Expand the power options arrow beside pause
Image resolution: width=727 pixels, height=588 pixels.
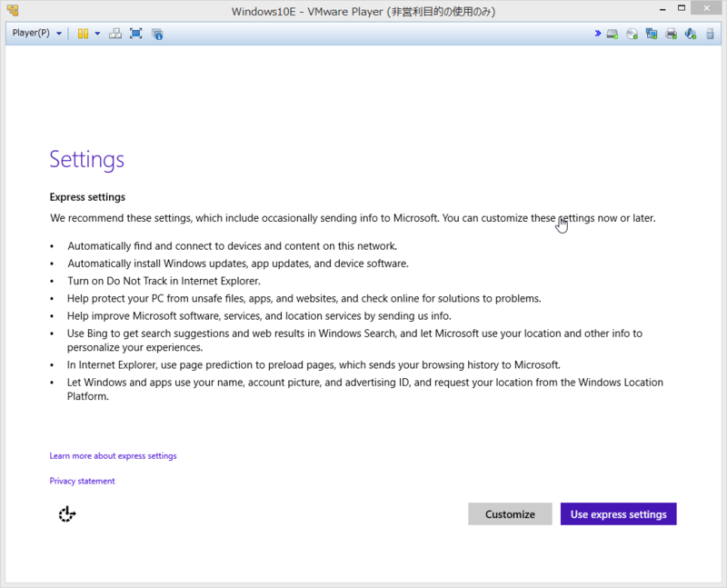click(97, 34)
